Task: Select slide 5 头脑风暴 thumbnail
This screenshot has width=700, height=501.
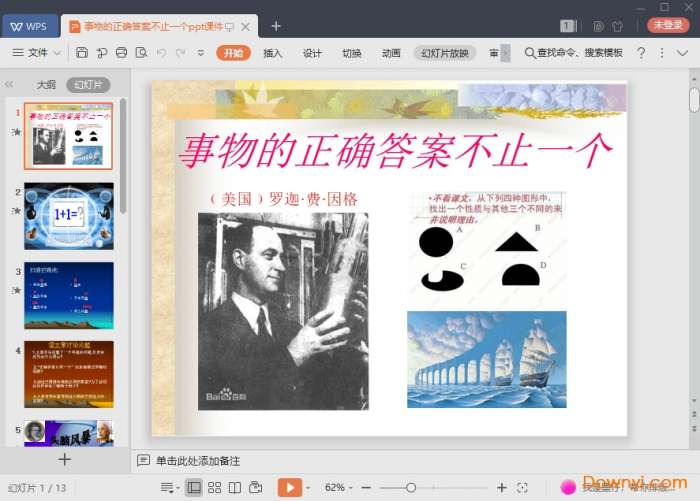Action: point(69,433)
